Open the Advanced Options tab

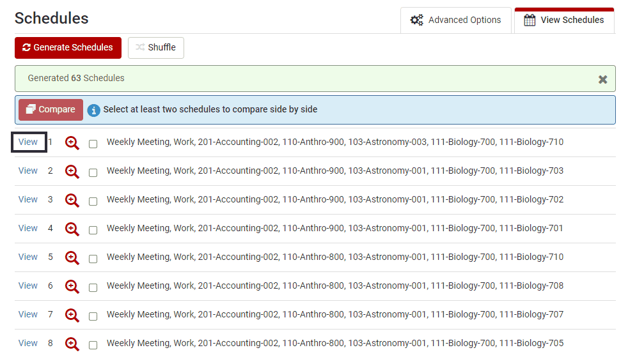pyautogui.click(x=455, y=20)
